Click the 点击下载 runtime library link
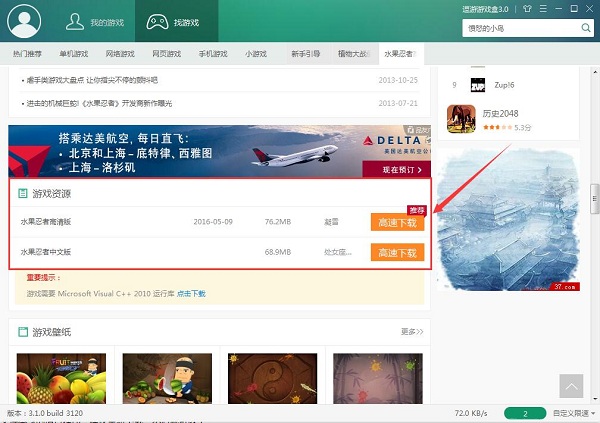Screen dimensions: 600x423 coord(191,294)
